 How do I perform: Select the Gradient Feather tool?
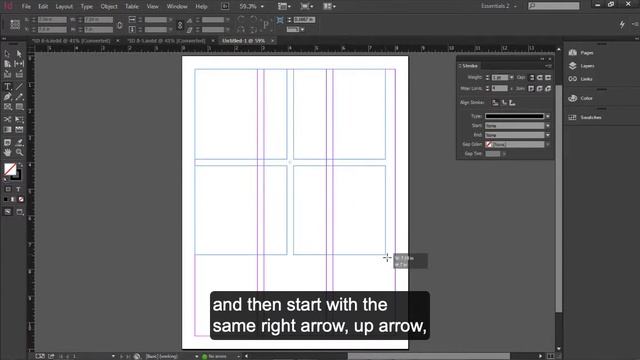(19, 130)
